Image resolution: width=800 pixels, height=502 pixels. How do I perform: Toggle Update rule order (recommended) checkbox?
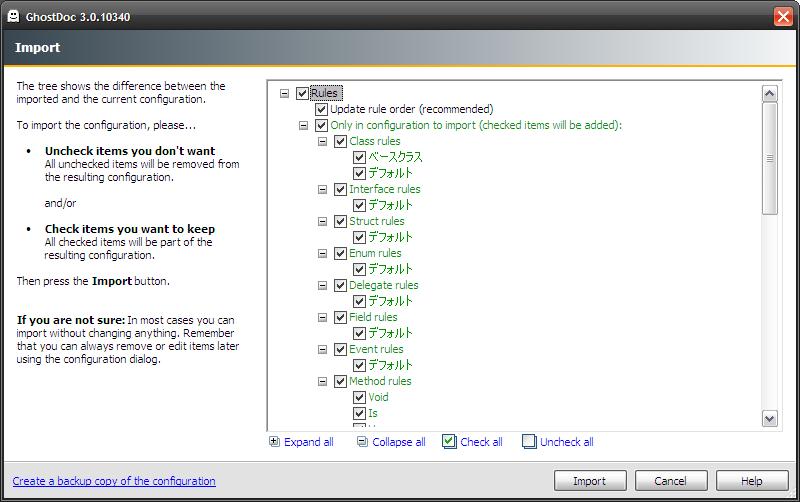pyautogui.click(x=321, y=109)
